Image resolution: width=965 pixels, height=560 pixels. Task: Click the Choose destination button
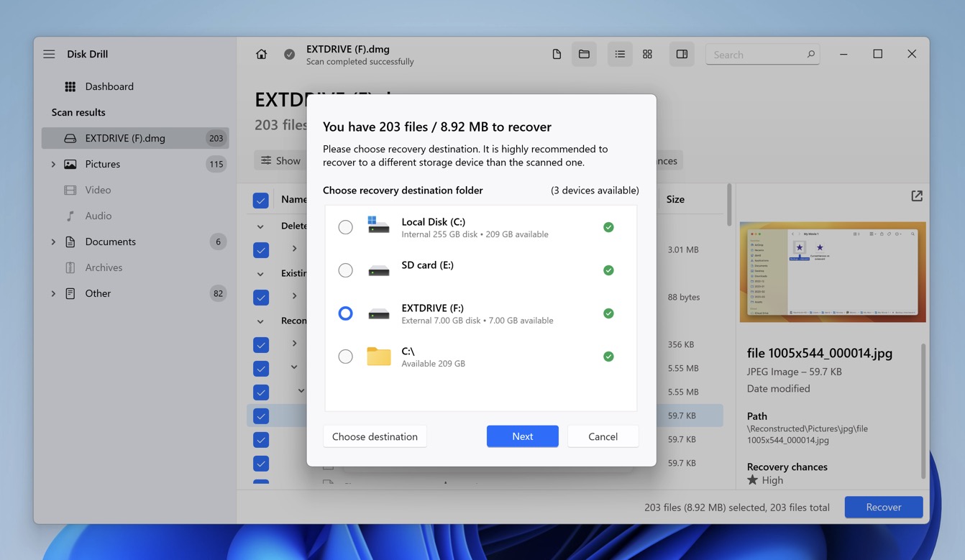tap(375, 436)
